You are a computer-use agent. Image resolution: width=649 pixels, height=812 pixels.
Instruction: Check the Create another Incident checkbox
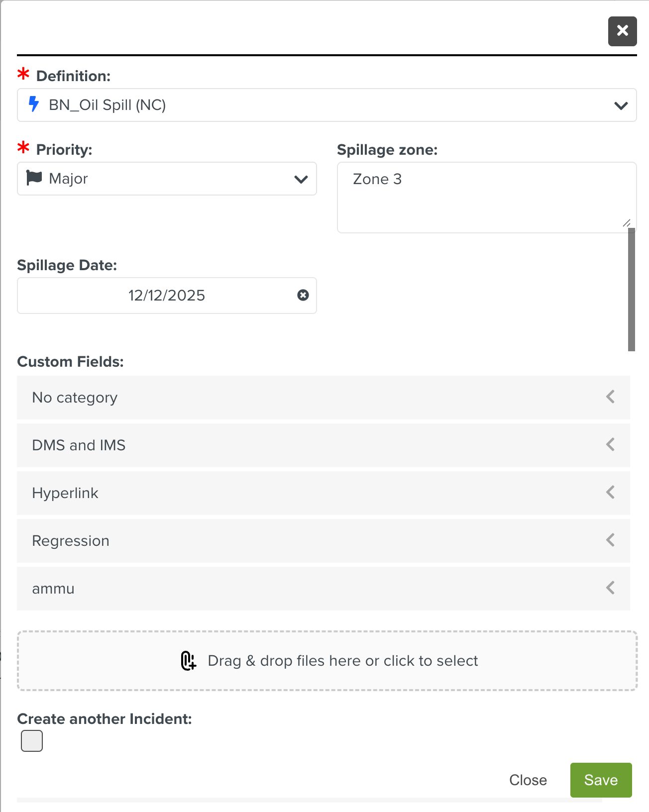(32, 741)
